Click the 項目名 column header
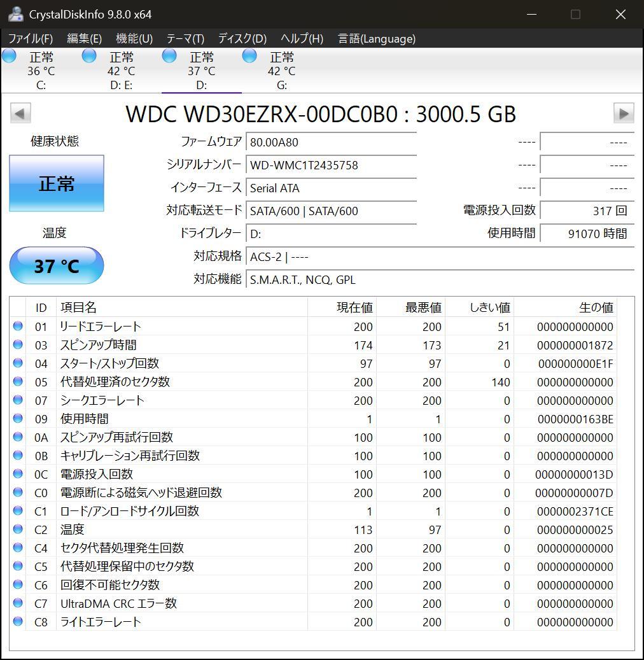The height and width of the screenshot is (660, 644). pos(182,307)
